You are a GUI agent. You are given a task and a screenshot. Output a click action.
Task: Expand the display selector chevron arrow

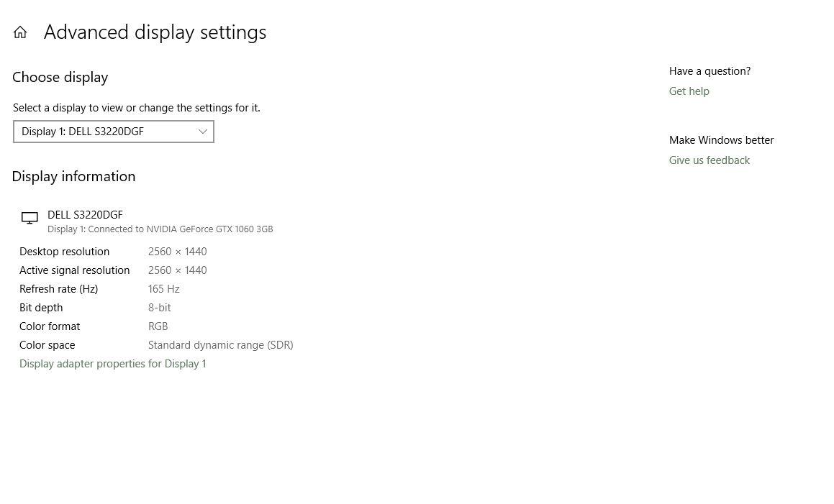pos(202,132)
